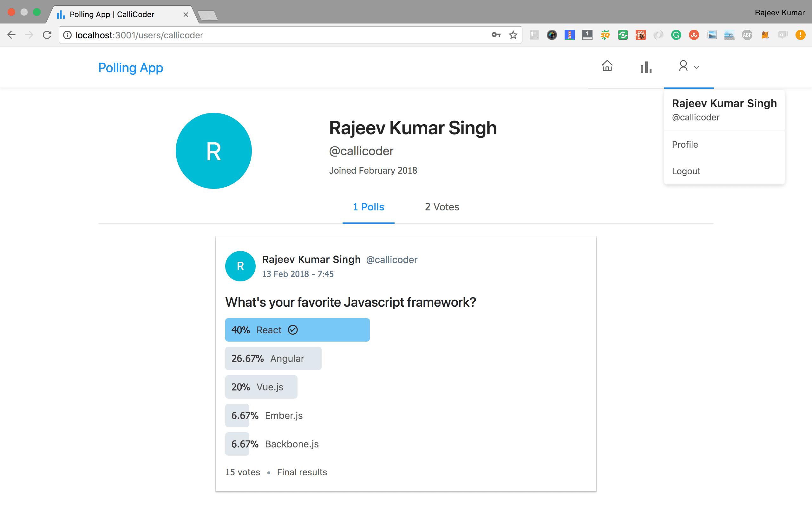Click the Polling App logo link

131,68
